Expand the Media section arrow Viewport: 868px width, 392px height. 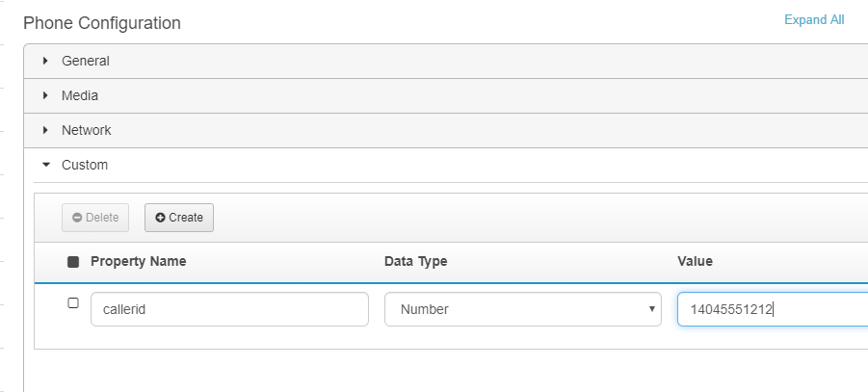[46, 95]
